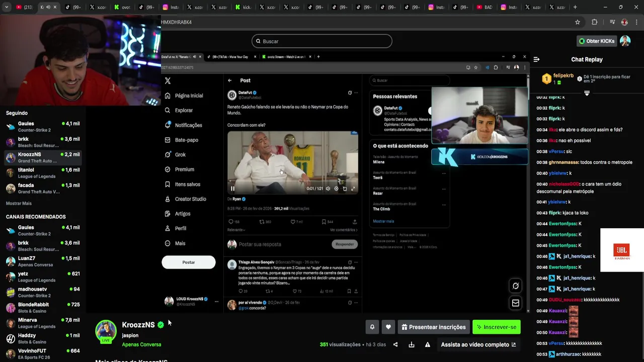Open Ver comentários chevron link
644x362 pixels.
tap(344, 230)
